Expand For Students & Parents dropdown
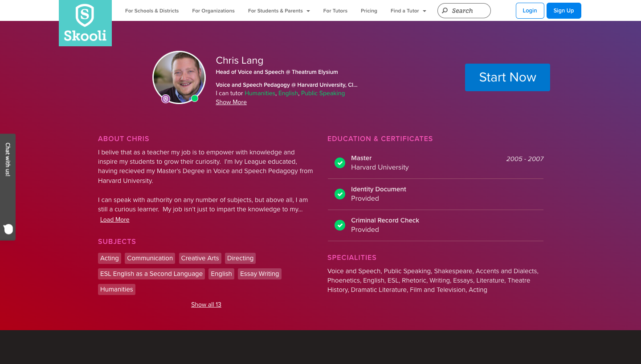This screenshot has height=364, width=641. pyautogui.click(x=278, y=11)
